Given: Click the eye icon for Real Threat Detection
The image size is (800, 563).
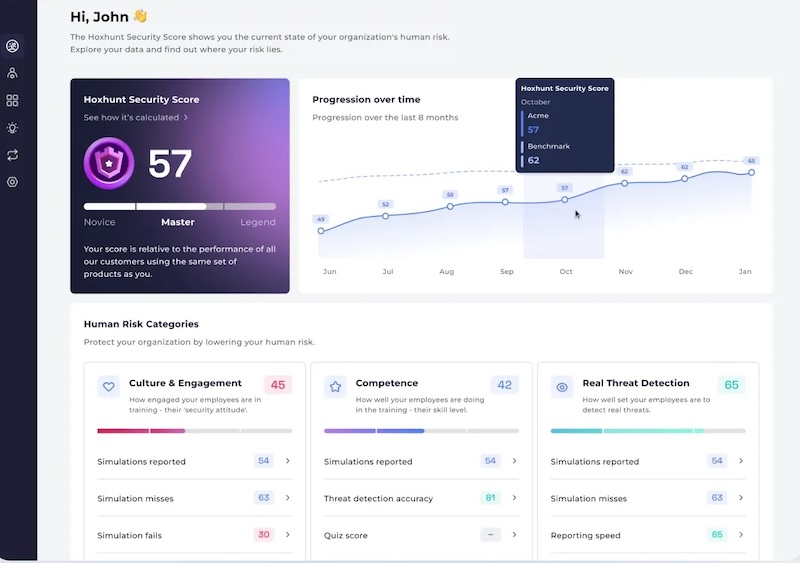Looking at the screenshot, I should [x=562, y=386].
